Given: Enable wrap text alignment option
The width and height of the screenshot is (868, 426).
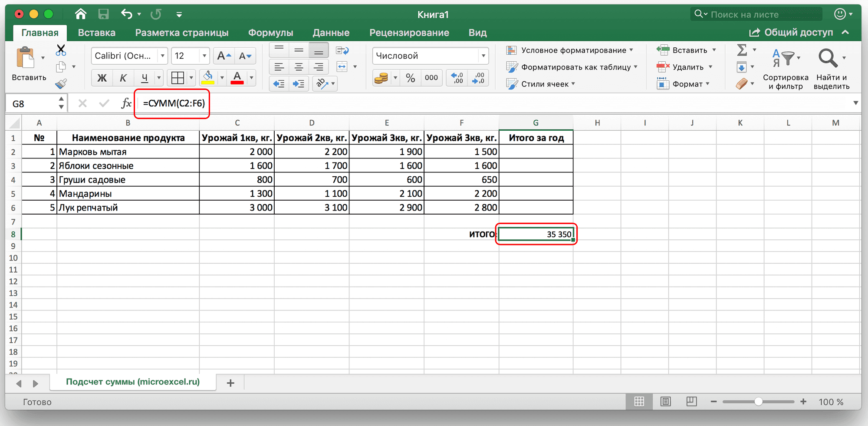Looking at the screenshot, I should [x=342, y=50].
